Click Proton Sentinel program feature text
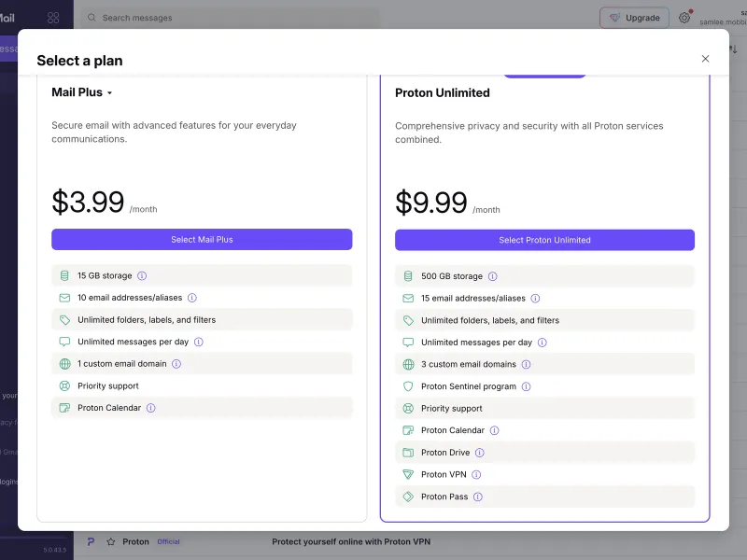 click(469, 386)
